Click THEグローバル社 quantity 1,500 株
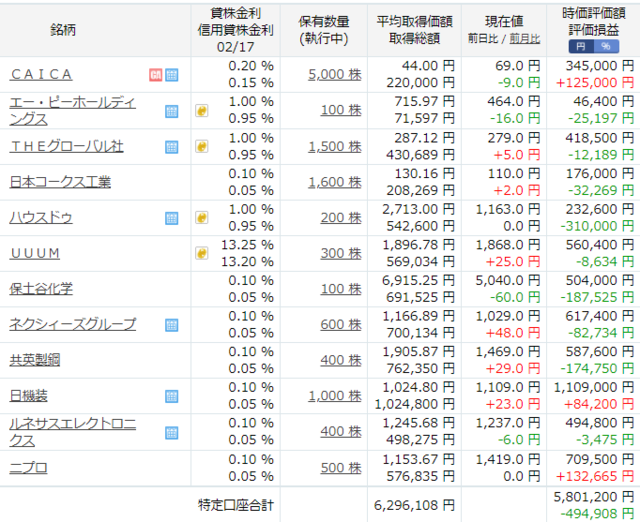The image size is (640, 522). click(335, 147)
